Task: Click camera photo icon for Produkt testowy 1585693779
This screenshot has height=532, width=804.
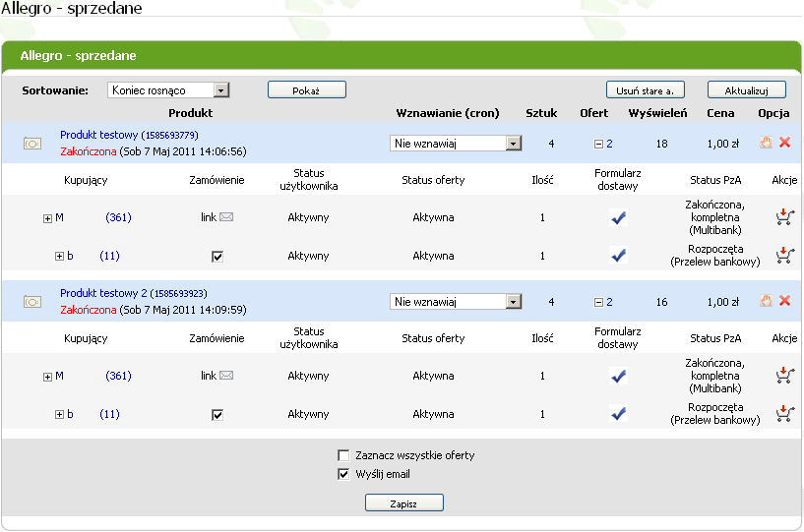Action: pos(32,144)
